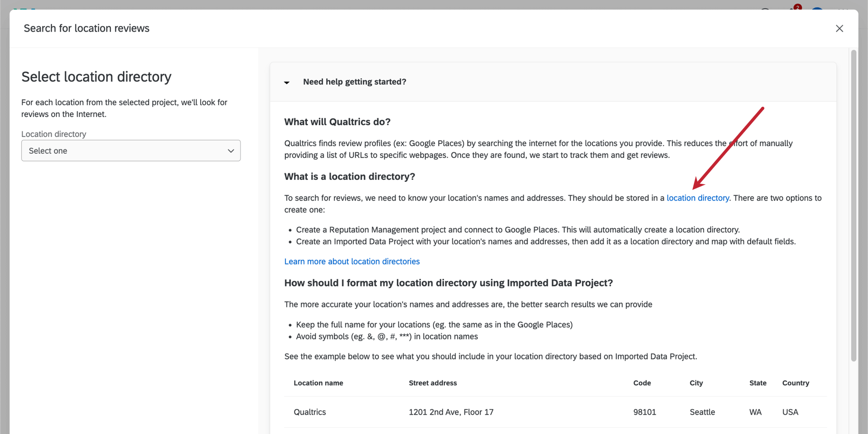Collapse the help section using the caret arrow

[x=287, y=82]
